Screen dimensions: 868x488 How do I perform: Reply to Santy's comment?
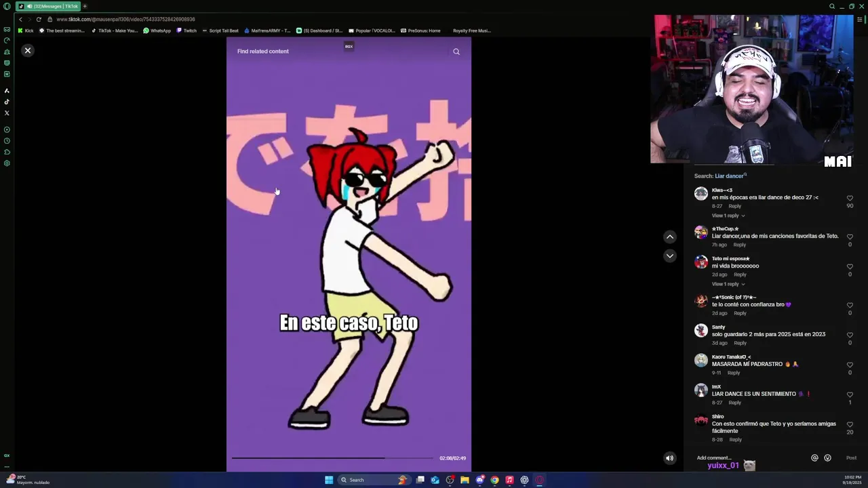741,343
